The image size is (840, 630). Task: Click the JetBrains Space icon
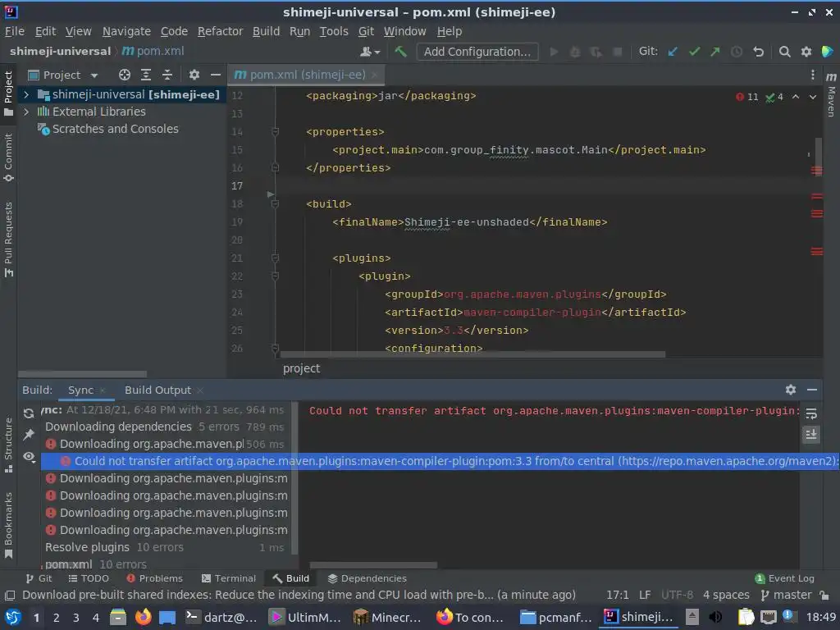pyautogui.click(x=827, y=52)
